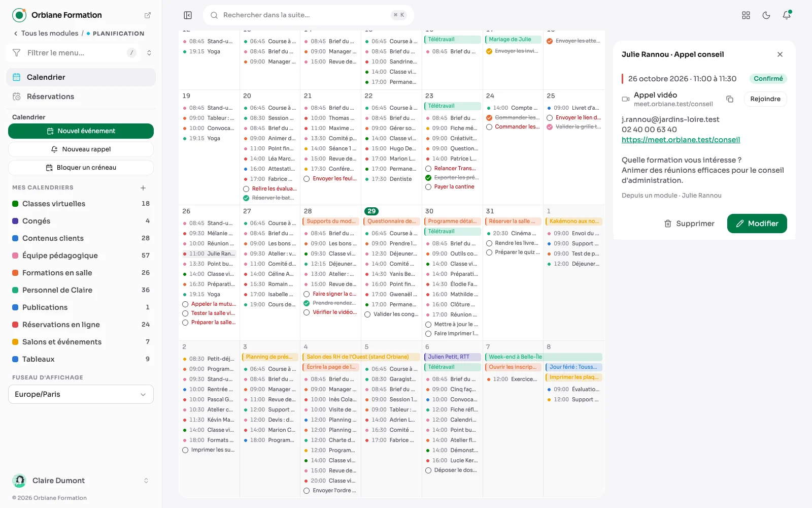
Task: Click the Rejoindre button
Action: [765, 99]
